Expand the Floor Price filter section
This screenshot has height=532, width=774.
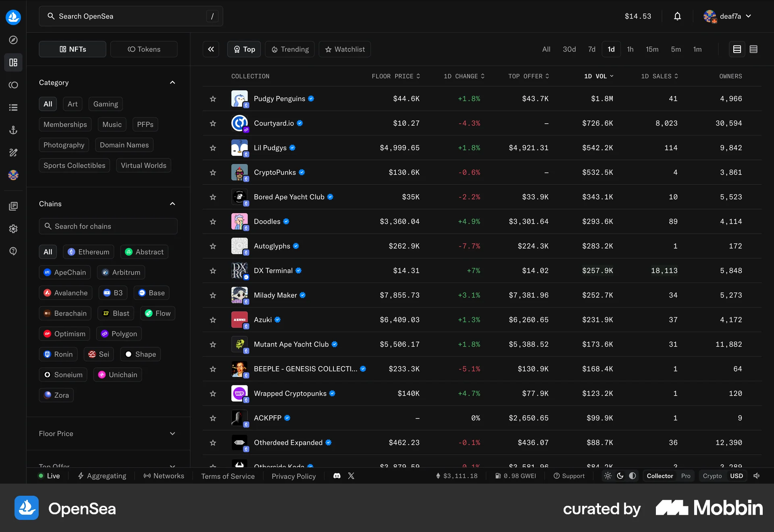173,434
